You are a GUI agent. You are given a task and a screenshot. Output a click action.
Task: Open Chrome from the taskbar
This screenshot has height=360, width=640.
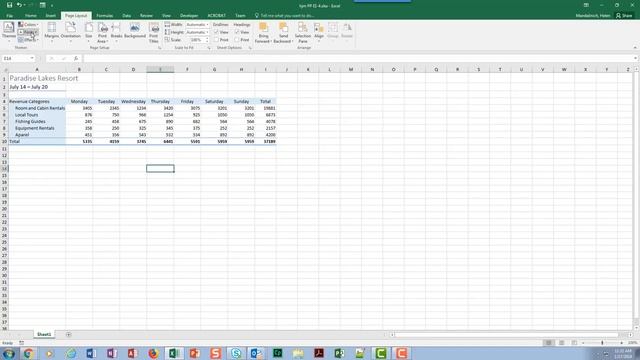click(x=28, y=353)
